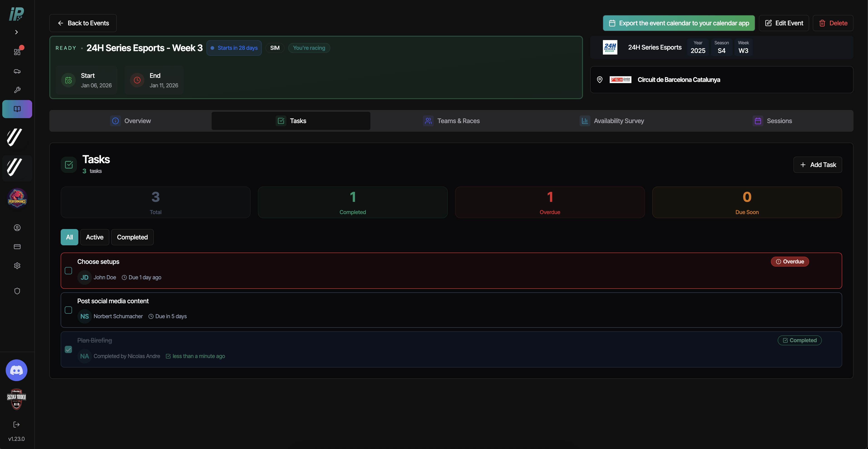Open the Availability Survey tab
Viewport: 868px width, 449px height.
pyautogui.click(x=612, y=121)
